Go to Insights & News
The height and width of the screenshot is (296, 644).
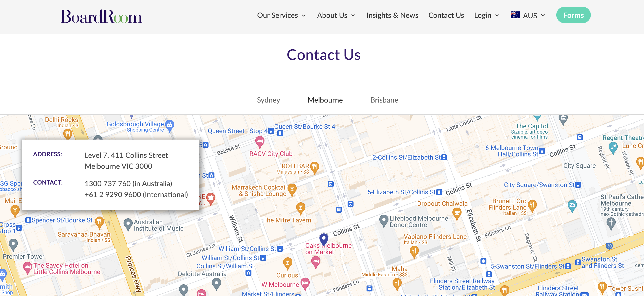point(392,15)
